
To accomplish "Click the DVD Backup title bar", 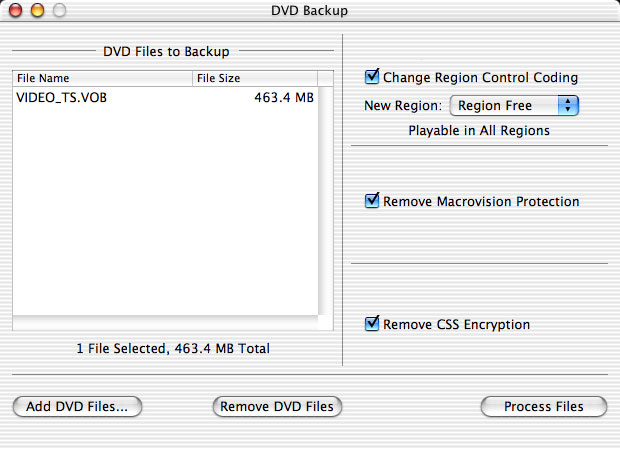I will point(310,10).
